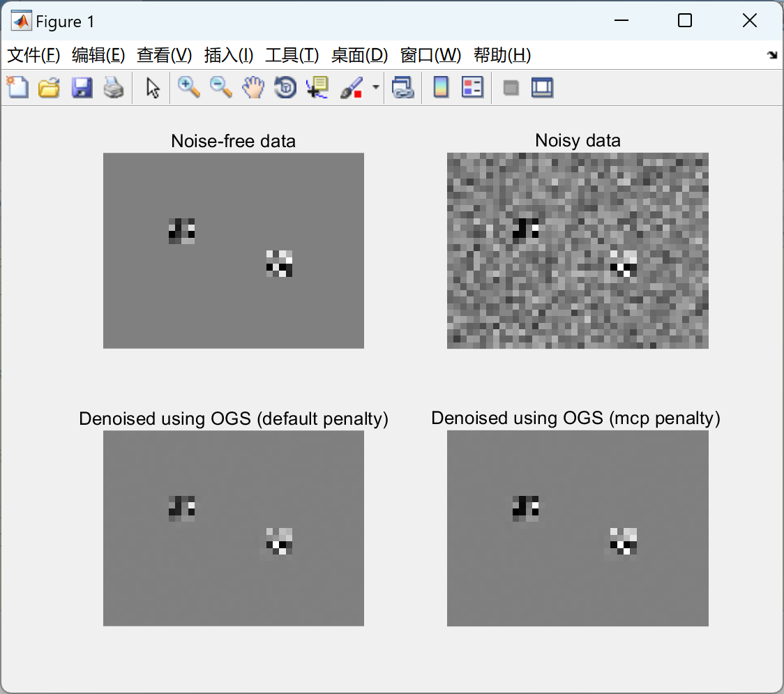
Task: Click the Hide Plot Tools icon
Action: (511, 88)
